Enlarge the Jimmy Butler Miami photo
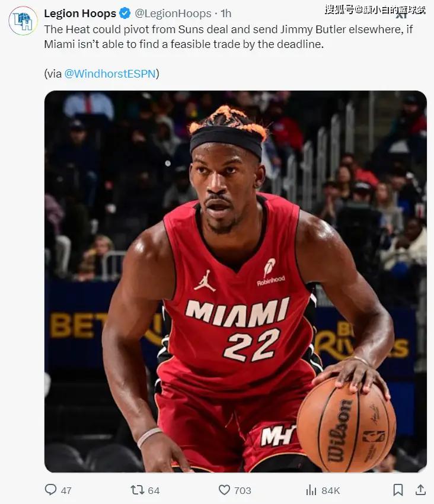The image size is (434, 504). click(235, 281)
